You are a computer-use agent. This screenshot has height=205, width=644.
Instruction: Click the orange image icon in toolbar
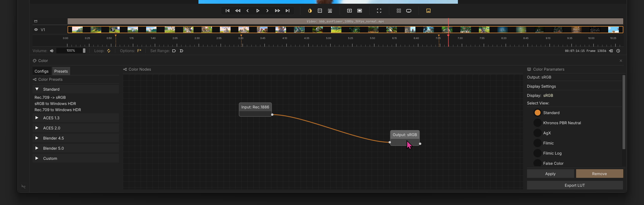(x=428, y=11)
